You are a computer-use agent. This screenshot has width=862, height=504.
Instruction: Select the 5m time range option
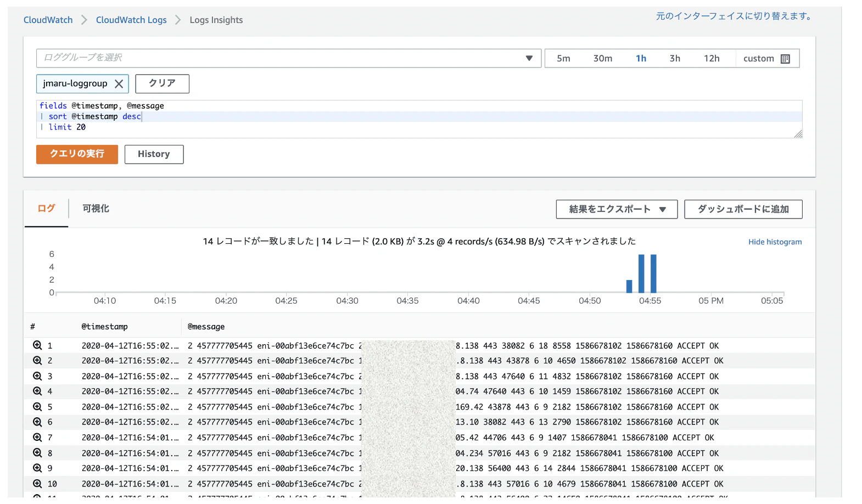tap(563, 58)
